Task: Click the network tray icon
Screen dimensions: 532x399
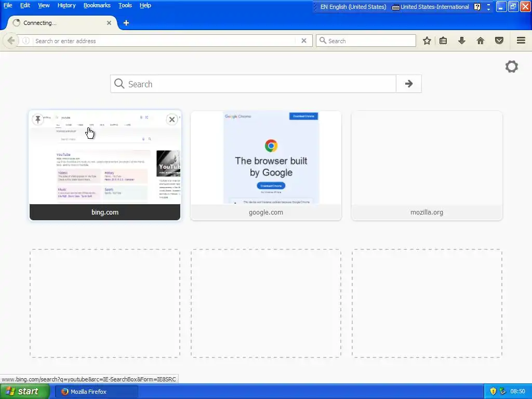Action: point(502,392)
